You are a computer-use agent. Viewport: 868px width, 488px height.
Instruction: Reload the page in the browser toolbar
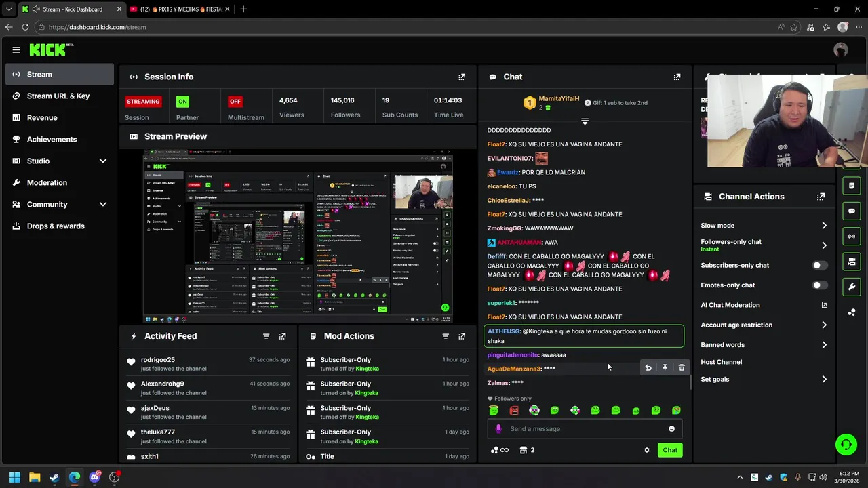tap(25, 27)
